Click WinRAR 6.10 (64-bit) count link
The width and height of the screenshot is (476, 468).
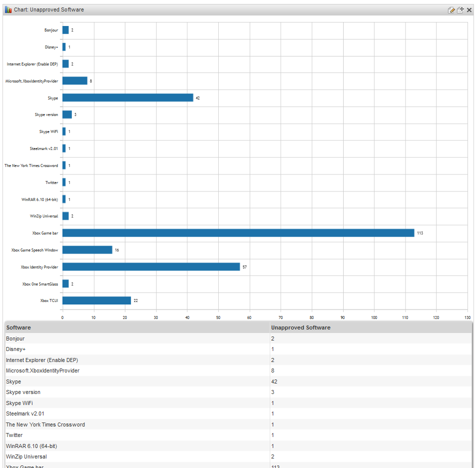[273, 446]
